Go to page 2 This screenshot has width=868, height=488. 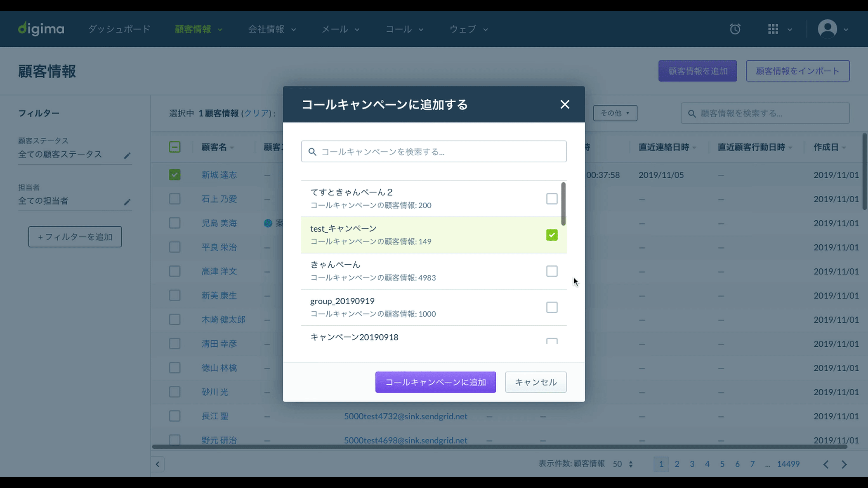tap(677, 464)
